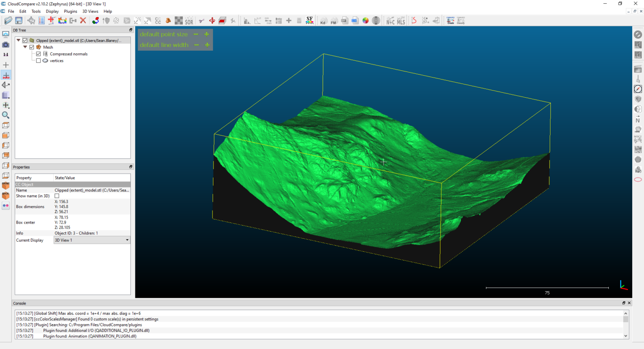
Task: Activate the Segment (scissors) tool
Action: click(x=202, y=20)
